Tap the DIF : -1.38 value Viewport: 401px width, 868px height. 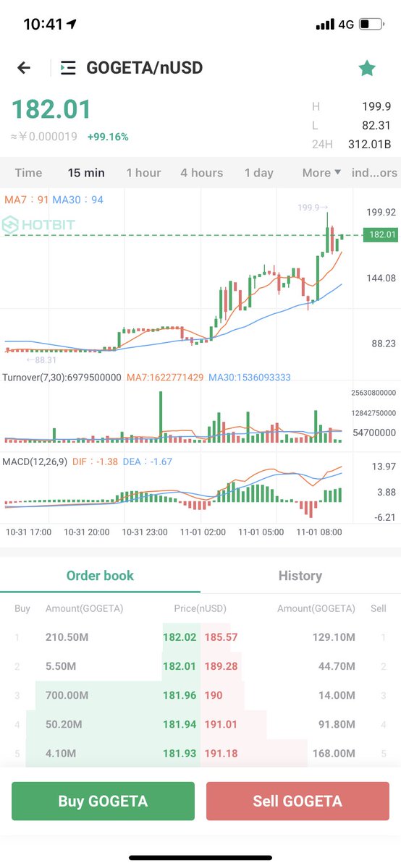pos(96,461)
